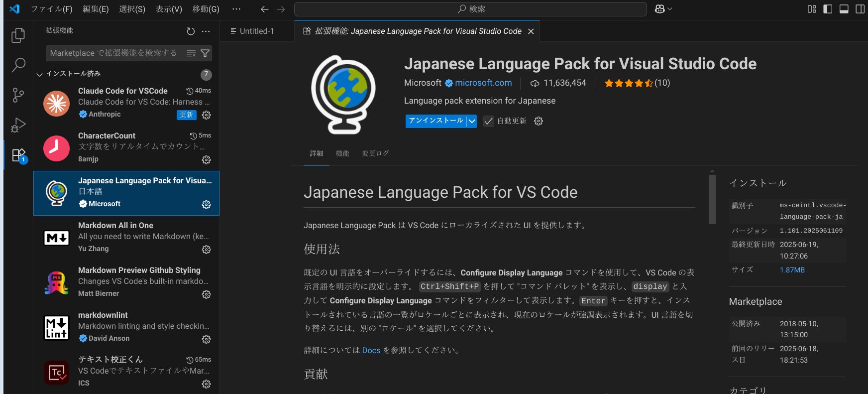This screenshot has height=394, width=868.
Task: Click the large globe extension icon
Action: [x=343, y=95]
